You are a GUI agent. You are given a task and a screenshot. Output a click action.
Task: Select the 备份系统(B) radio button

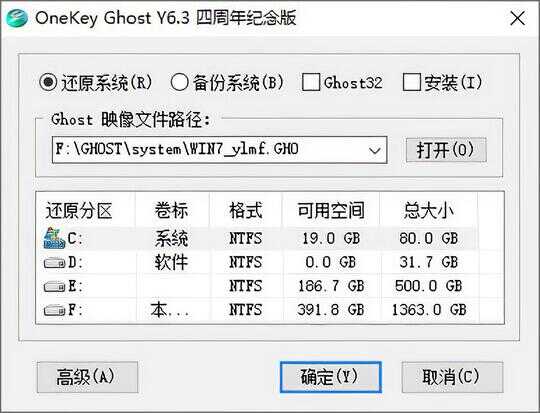(179, 82)
